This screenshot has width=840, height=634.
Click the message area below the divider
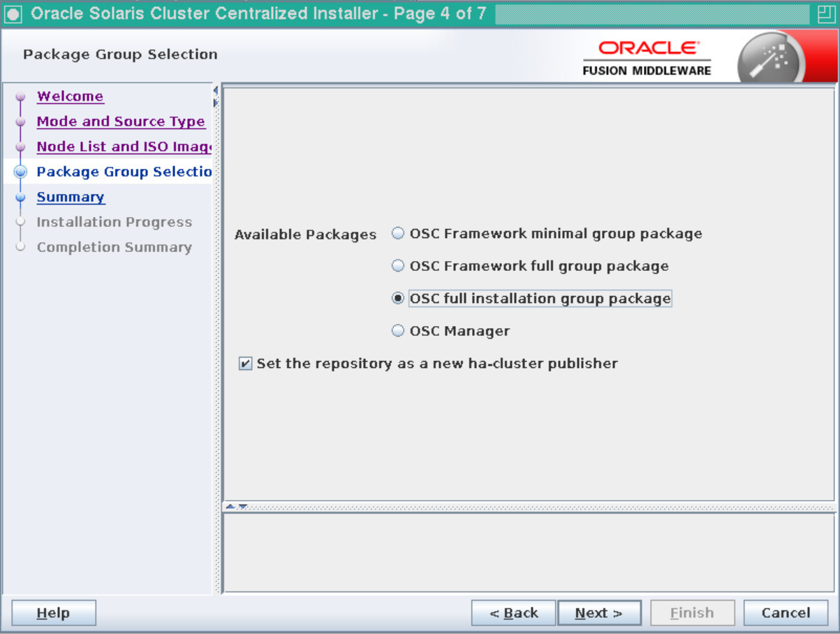click(x=529, y=553)
